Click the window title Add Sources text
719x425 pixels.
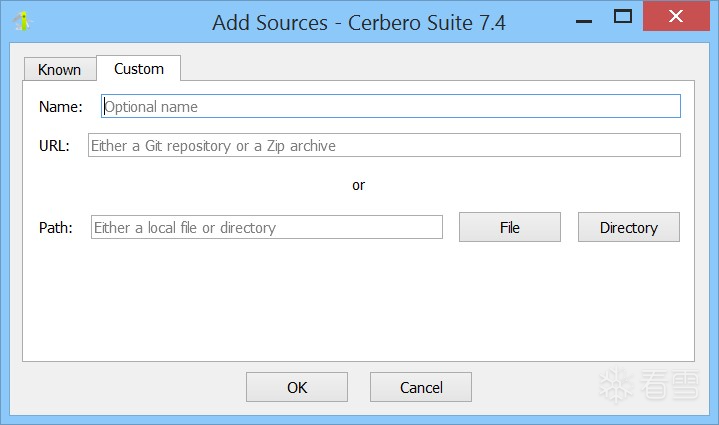coord(358,22)
